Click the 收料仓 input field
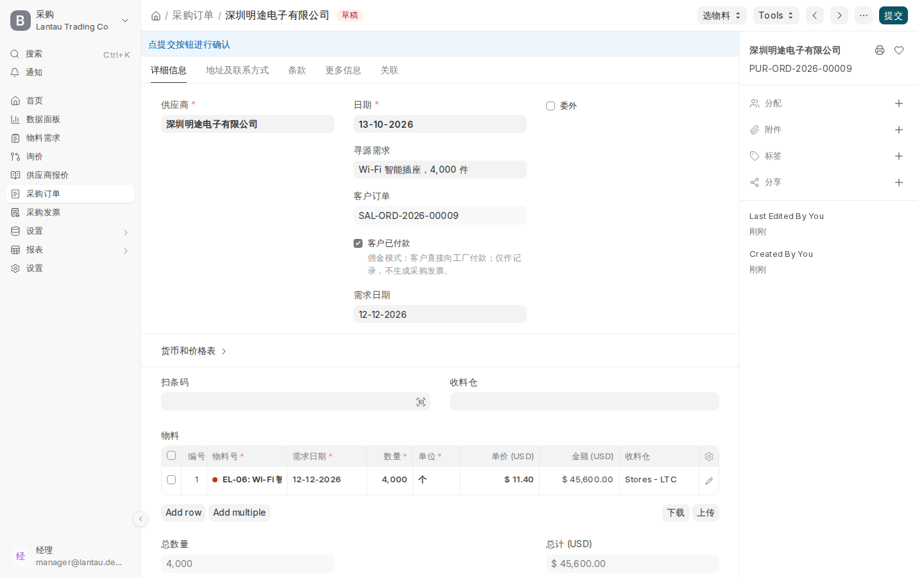Viewport: 924px width, 578px height. [x=585, y=401]
